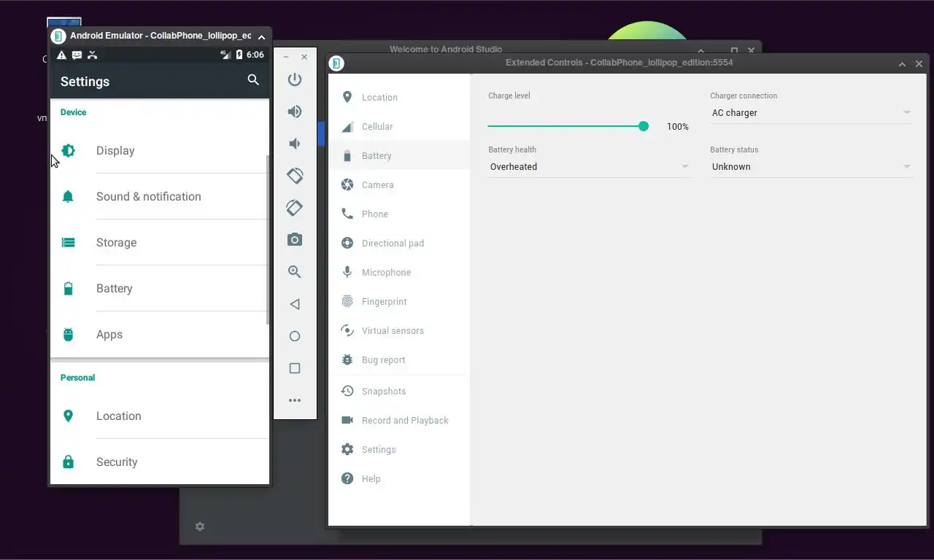Select Microphone in Extended Controls
934x560 pixels.
click(399, 272)
